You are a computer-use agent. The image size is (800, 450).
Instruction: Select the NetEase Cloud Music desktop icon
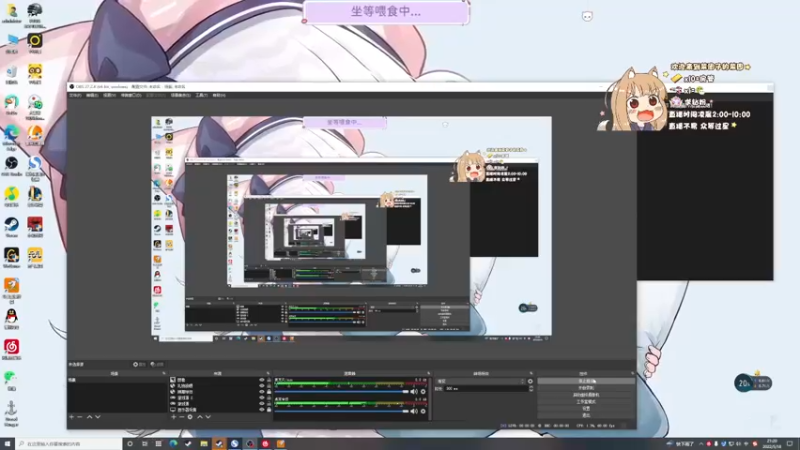pyautogui.click(x=11, y=349)
